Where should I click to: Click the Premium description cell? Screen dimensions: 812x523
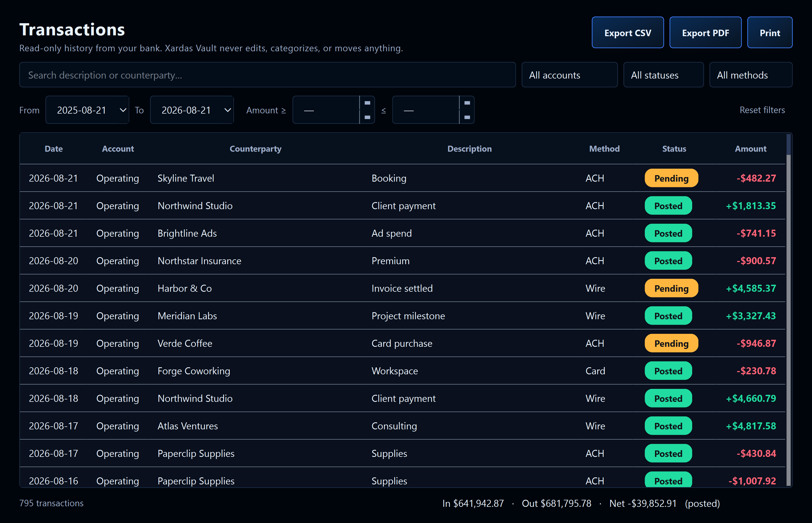coord(469,261)
